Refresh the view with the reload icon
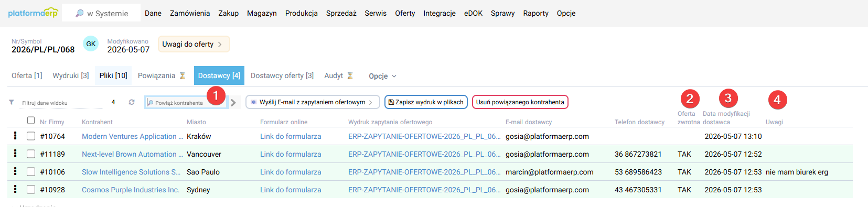 pos(132,102)
